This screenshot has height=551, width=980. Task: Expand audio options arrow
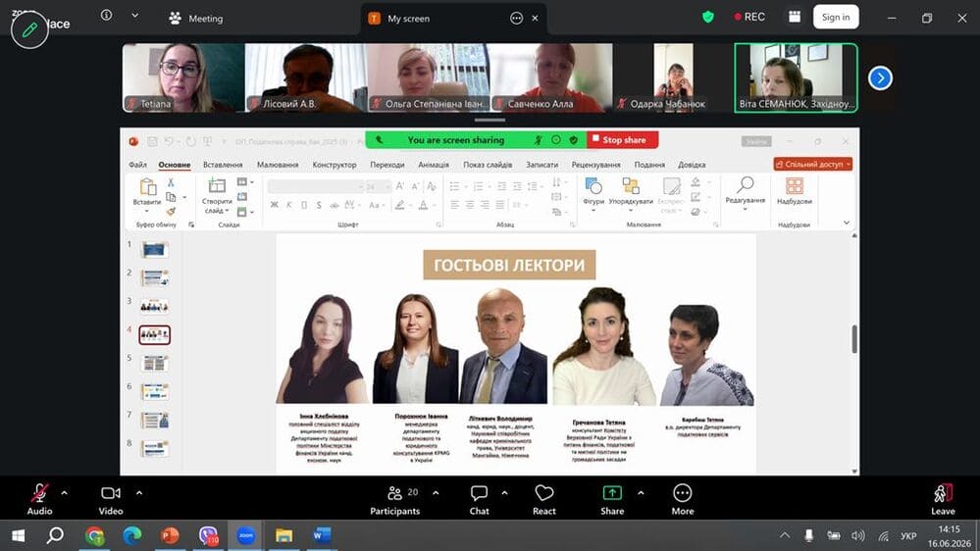pos(65,493)
